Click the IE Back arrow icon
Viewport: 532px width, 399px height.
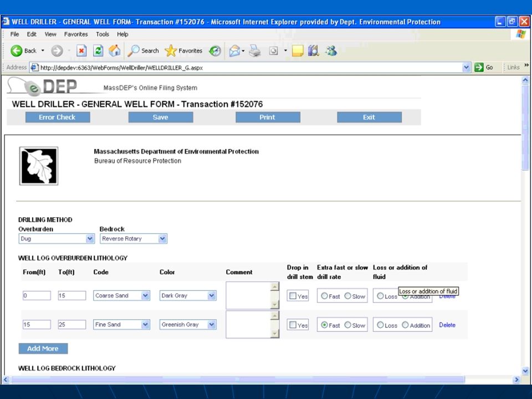pyautogui.click(x=16, y=51)
